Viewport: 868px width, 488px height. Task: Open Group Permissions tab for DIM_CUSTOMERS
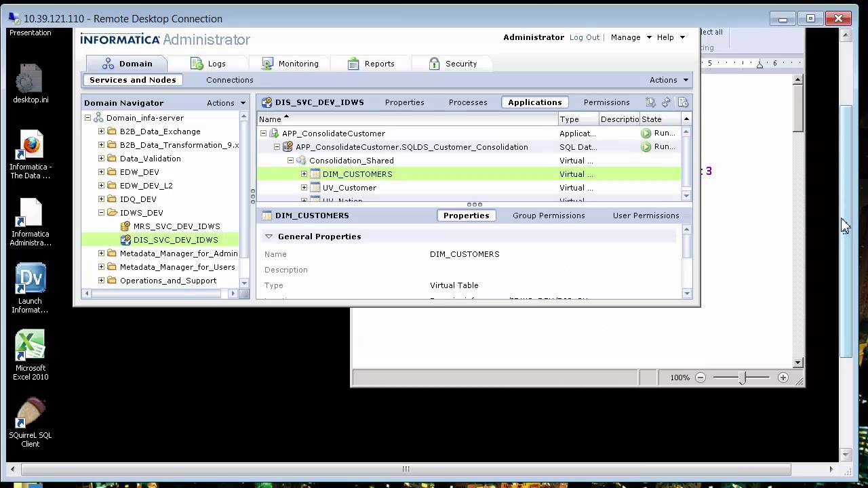pos(549,216)
